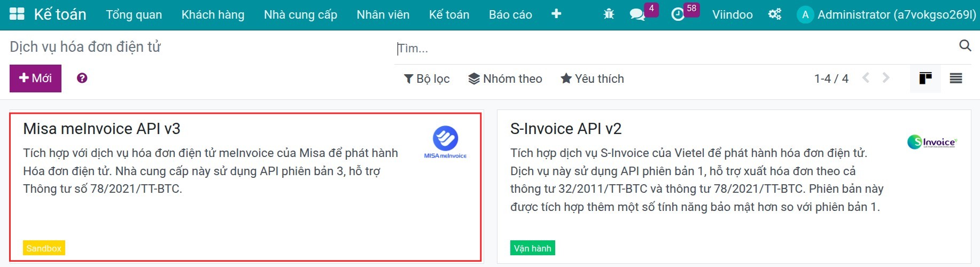Click the S-Invoice description text

[697, 180]
